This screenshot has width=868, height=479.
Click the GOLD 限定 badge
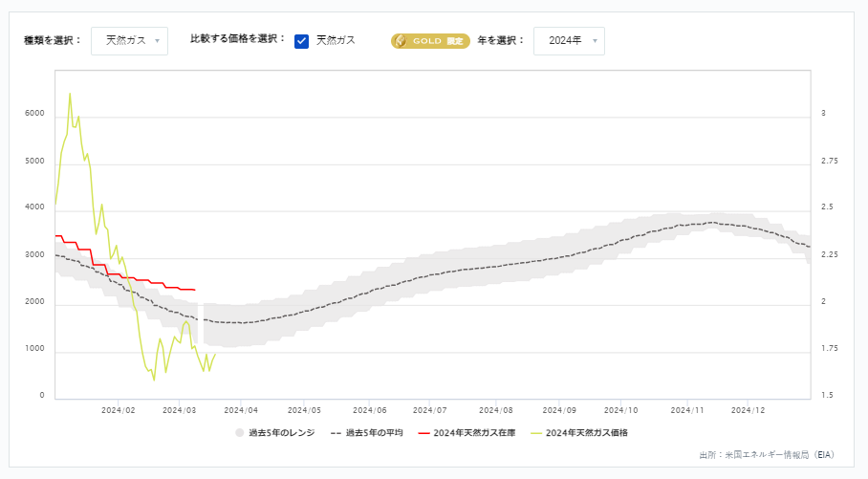430,41
